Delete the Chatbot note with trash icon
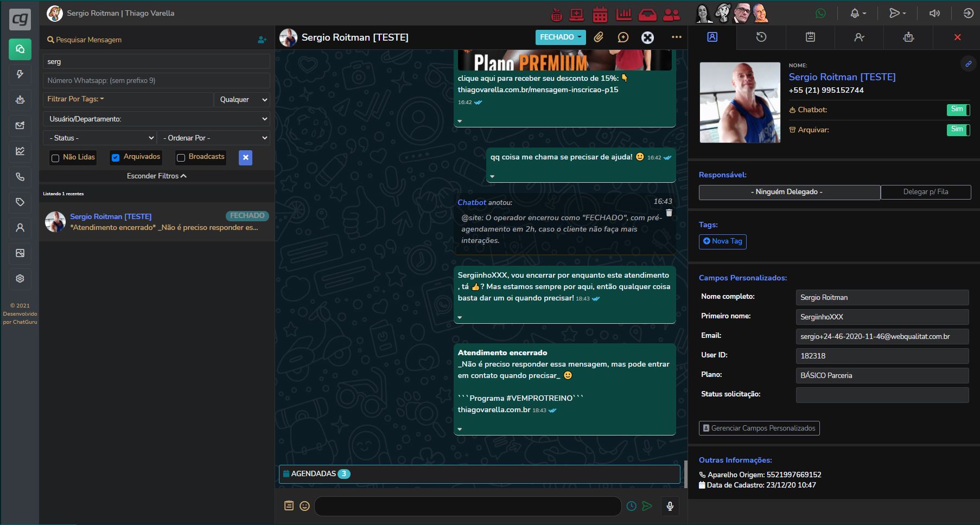Screen dimensions: 980x525 (669, 213)
